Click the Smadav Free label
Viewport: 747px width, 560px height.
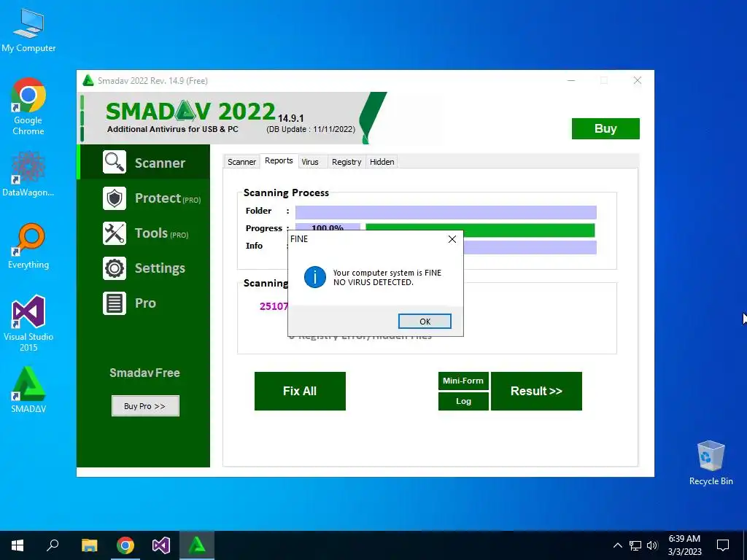(145, 373)
